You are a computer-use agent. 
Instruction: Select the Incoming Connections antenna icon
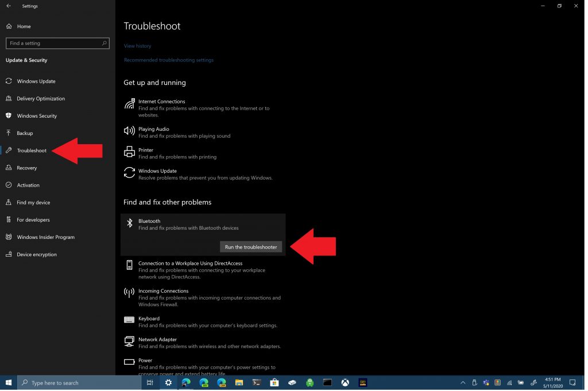(130, 293)
